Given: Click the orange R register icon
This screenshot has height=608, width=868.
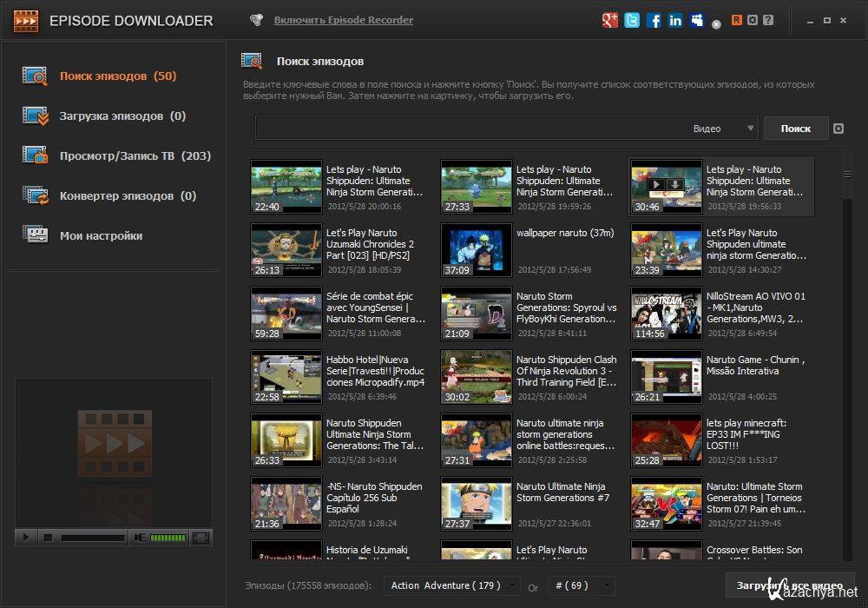Looking at the screenshot, I should coord(737,20).
